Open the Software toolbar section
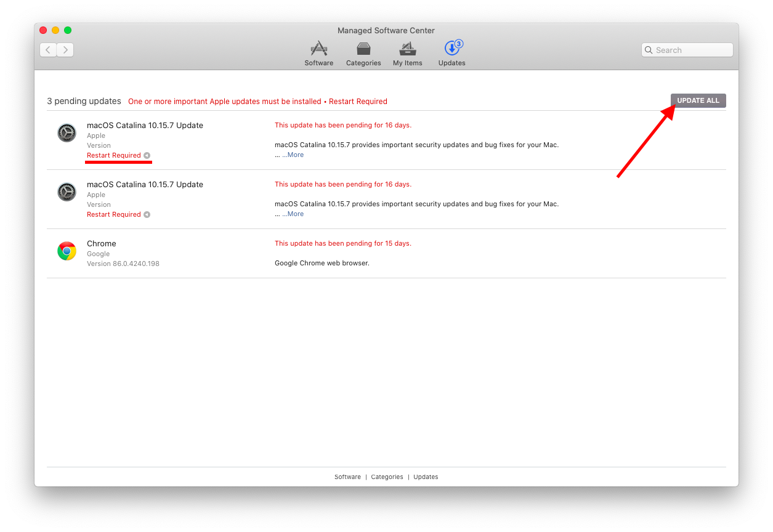This screenshot has width=773, height=532. click(318, 53)
